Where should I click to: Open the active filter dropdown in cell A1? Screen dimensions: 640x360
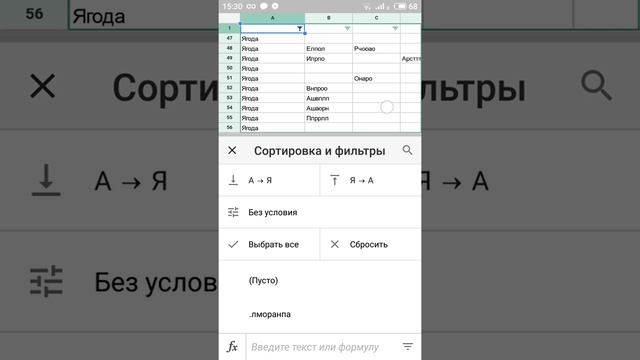tap(300, 29)
